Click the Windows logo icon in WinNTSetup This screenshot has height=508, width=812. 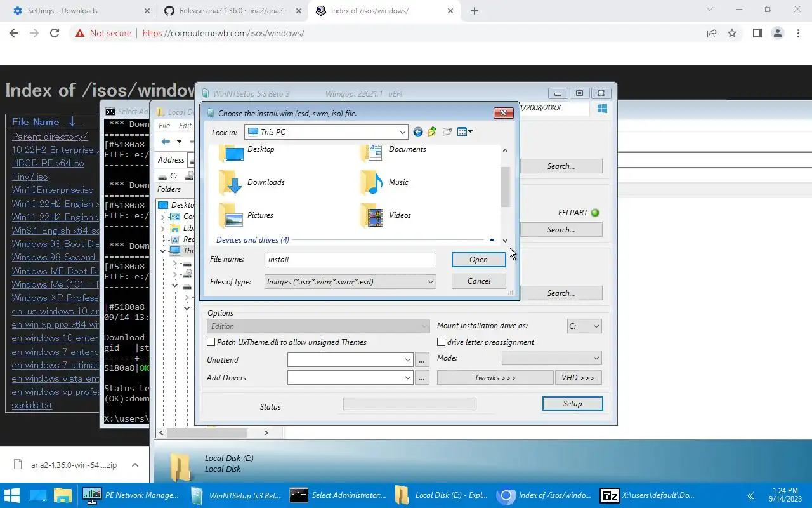pos(602,108)
